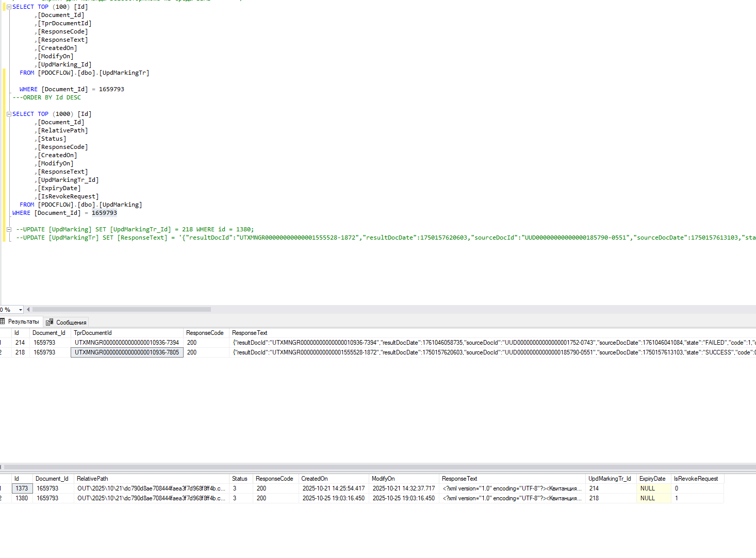The height and width of the screenshot is (558, 756).
Task: Select RelativePath cell in the Id 1373 row
Action: point(151,488)
